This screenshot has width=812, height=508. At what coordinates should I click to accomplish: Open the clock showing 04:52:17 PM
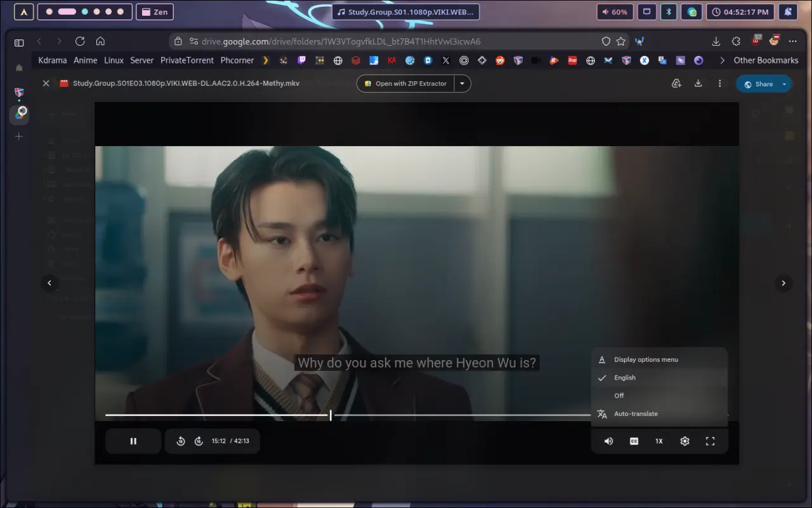[741, 12]
